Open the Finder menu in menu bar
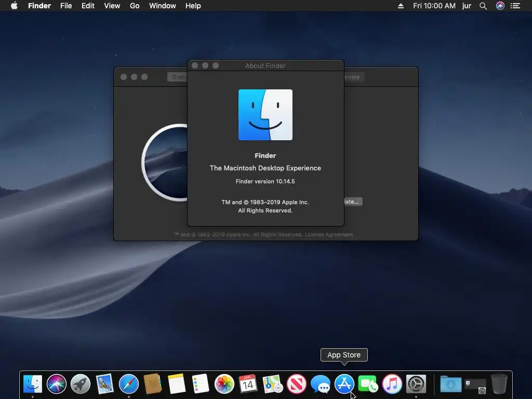The image size is (532, 399). (x=39, y=6)
